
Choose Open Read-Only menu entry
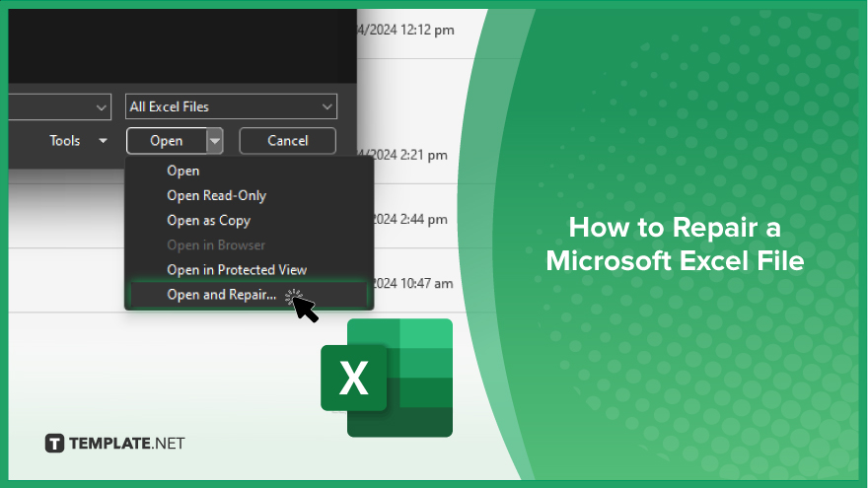[250, 196]
